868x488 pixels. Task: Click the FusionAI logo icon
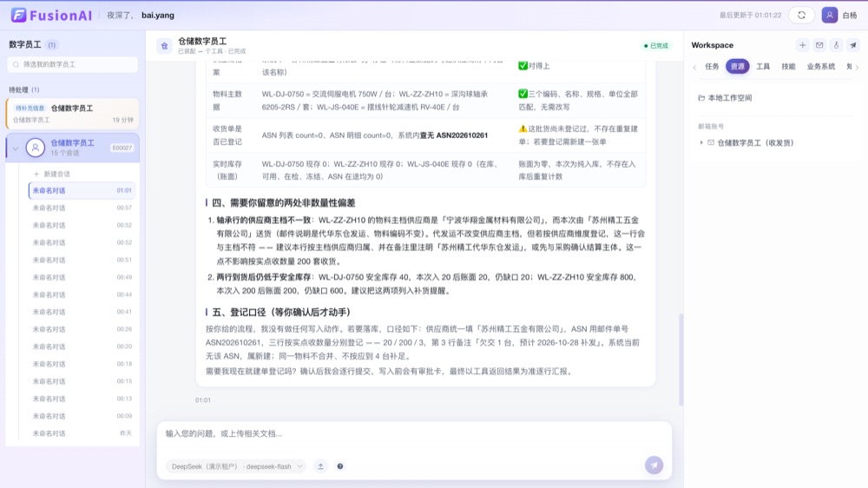coord(19,15)
